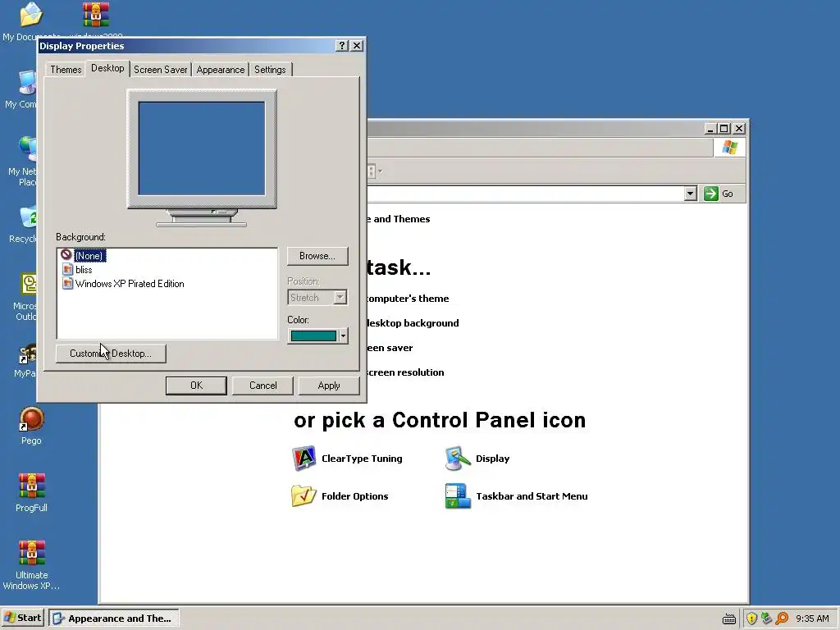
Task: Open the ClearType Tuning icon
Action: pos(304,458)
